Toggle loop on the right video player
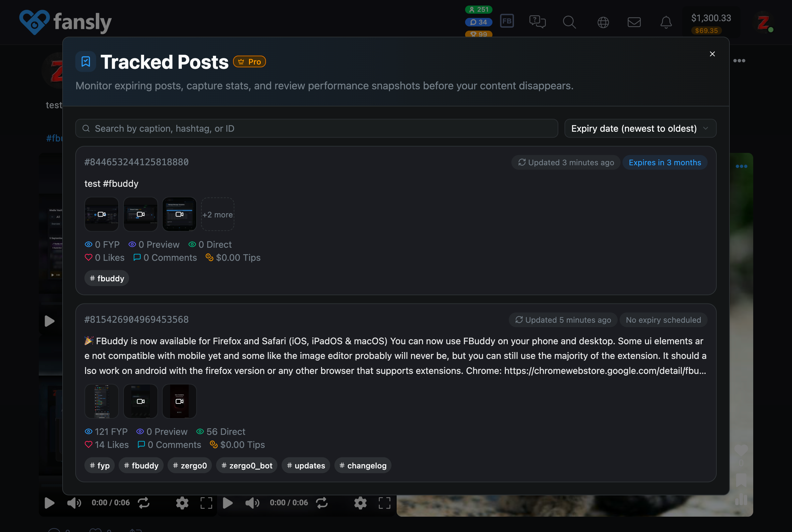Viewport: 792px width, 532px height. click(322, 503)
